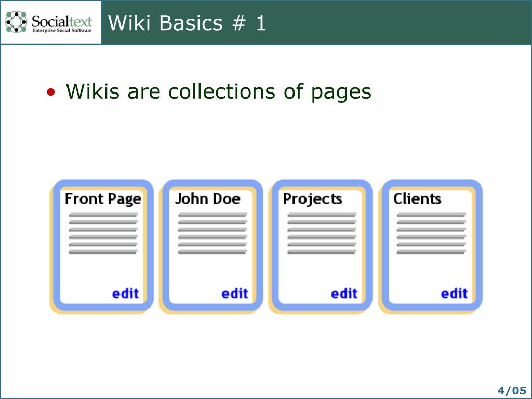The image size is (532, 399).
Task: Click the 4/05 date label
Action: (x=512, y=391)
